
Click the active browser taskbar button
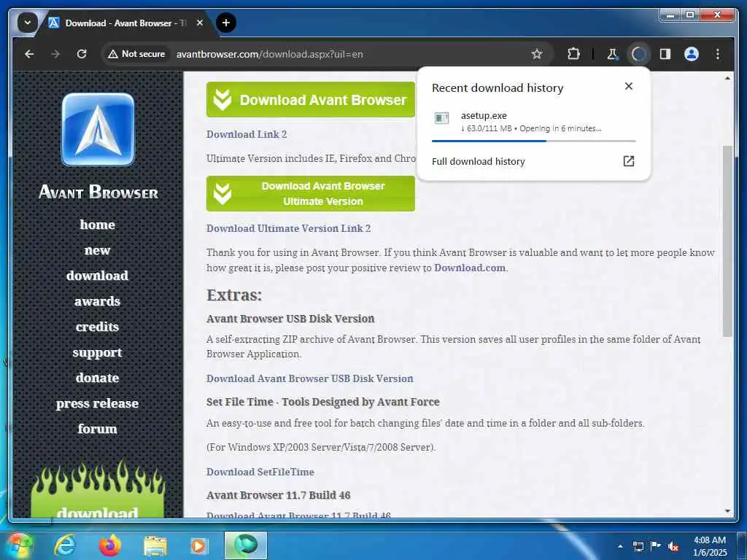(246, 545)
